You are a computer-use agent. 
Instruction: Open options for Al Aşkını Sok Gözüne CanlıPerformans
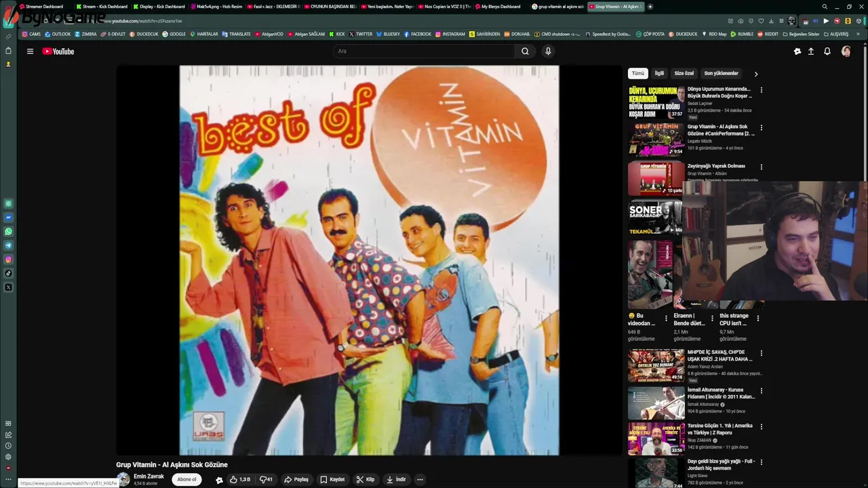tap(761, 127)
